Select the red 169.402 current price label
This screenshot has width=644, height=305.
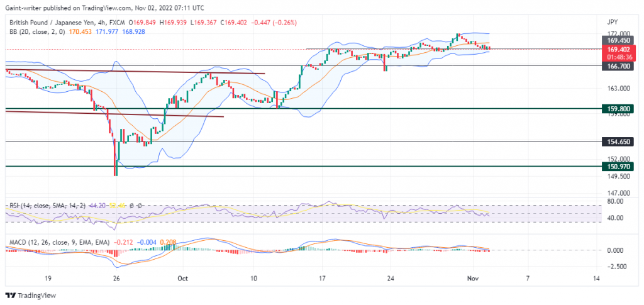618,49
